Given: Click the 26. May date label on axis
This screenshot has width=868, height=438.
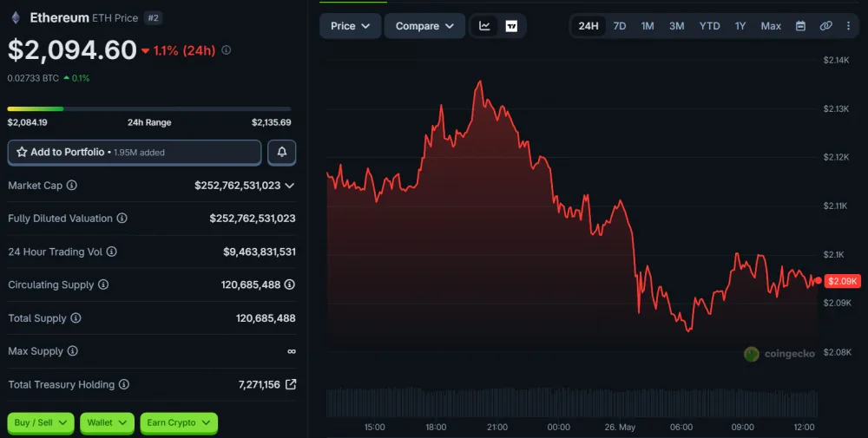Looking at the screenshot, I should click(x=620, y=427).
